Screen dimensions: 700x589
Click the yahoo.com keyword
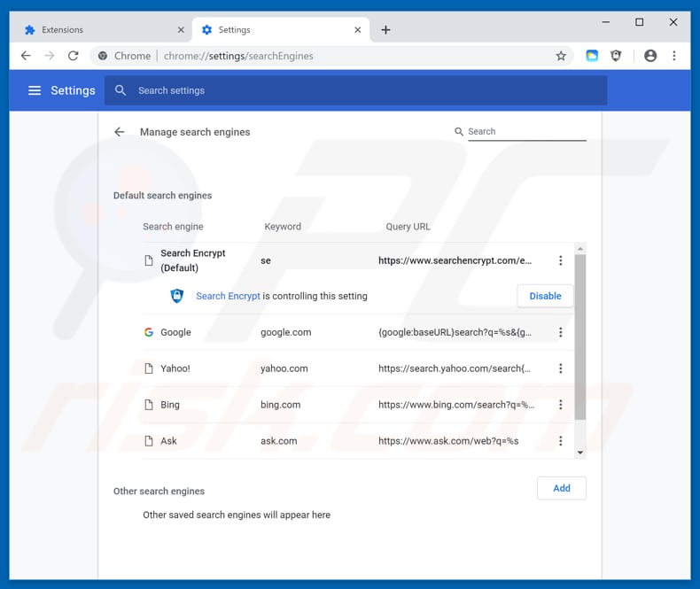[284, 368]
